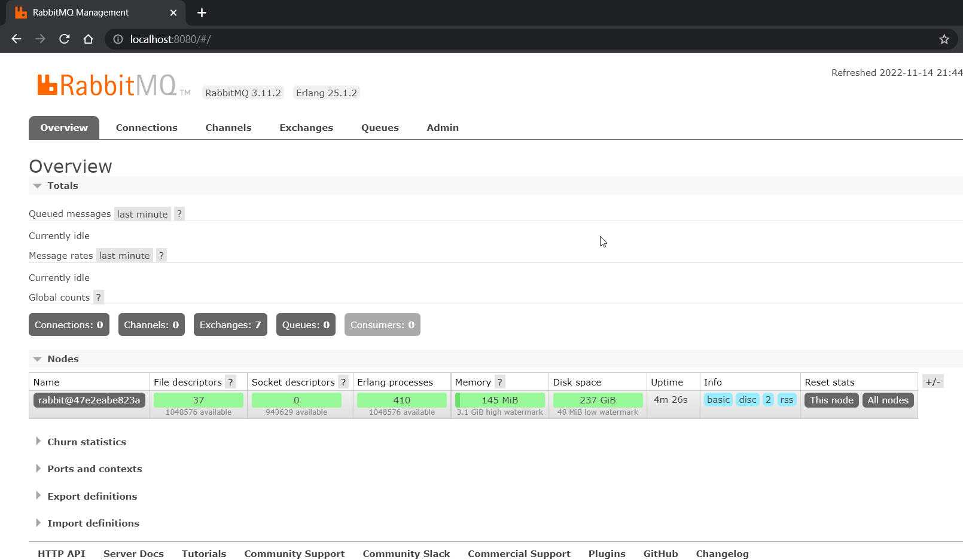Screen dimensions: 963x560
Task: Click the RabbitMQ logo
Action: [x=114, y=85]
